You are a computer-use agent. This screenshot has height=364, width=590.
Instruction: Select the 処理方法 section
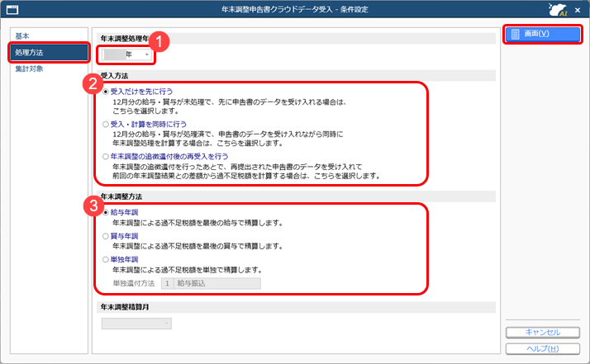click(x=49, y=53)
